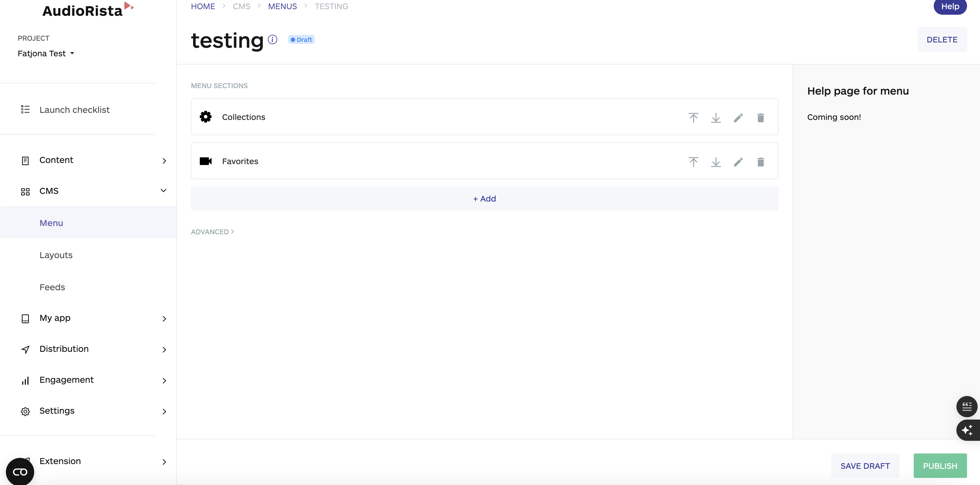Open the quote notes floating icon
The width and height of the screenshot is (980, 485).
coord(966,406)
